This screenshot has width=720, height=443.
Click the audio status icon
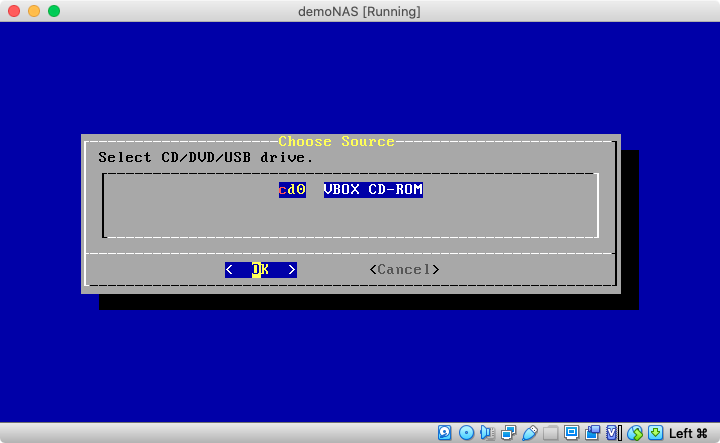click(487, 432)
